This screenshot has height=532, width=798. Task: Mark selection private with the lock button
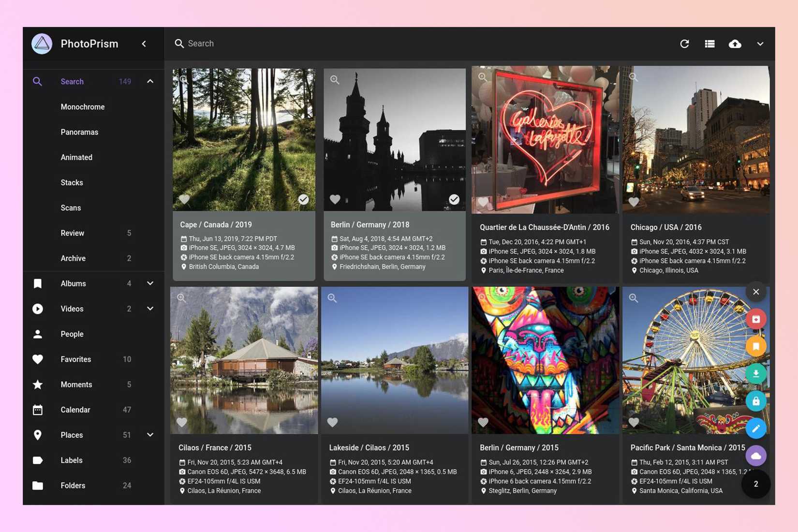coord(756,401)
